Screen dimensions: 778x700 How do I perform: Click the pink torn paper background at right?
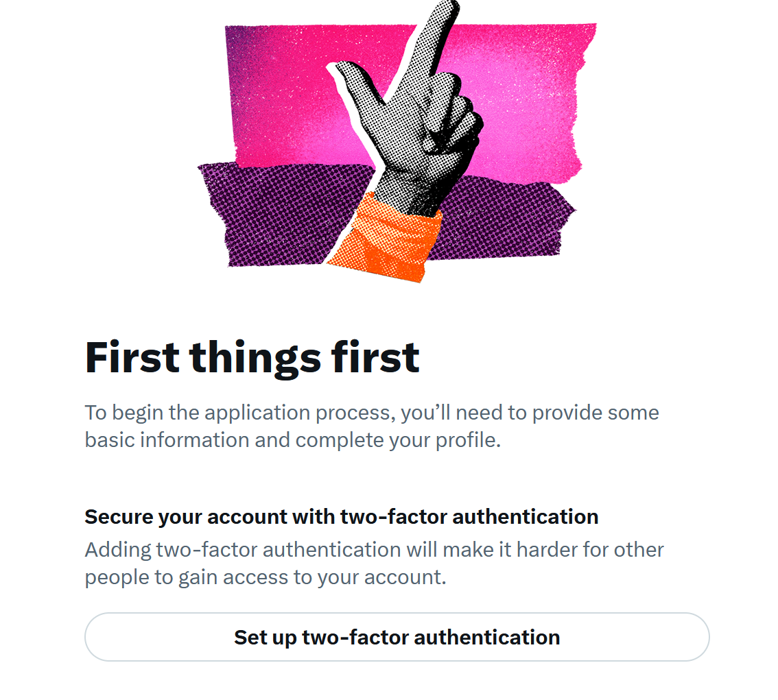(531, 99)
